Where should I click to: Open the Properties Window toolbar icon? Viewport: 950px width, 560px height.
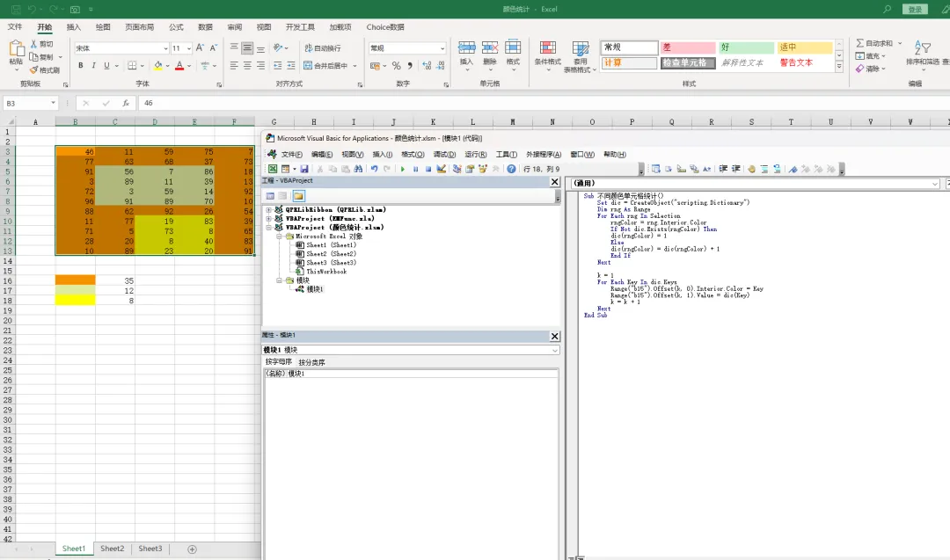tap(470, 169)
